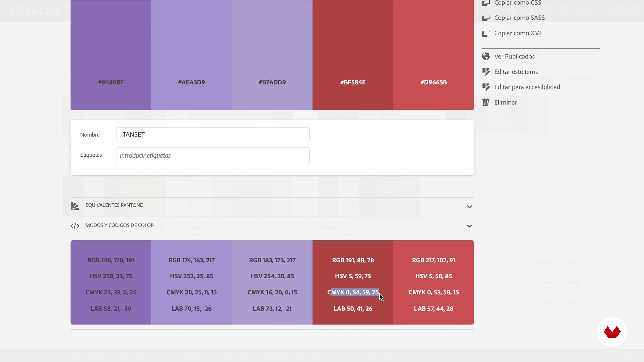The width and height of the screenshot is (644, 362).
Task: Select Copiar como SASS menu entry
Action: click(x=519, y=18)
